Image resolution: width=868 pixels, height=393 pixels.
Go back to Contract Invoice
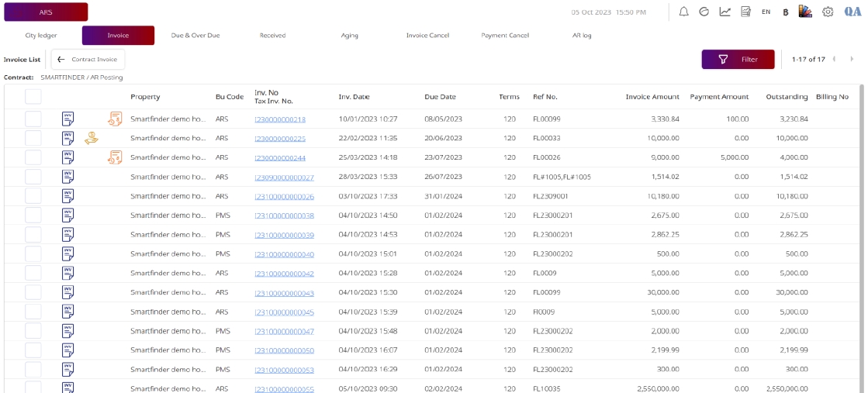[x=88, y=60]
